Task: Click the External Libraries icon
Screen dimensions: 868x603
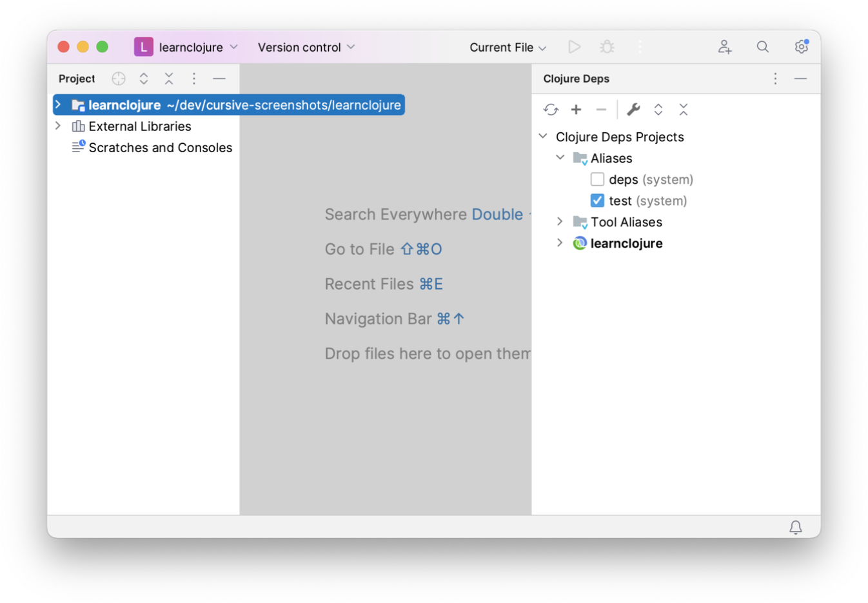Action: 78,126
